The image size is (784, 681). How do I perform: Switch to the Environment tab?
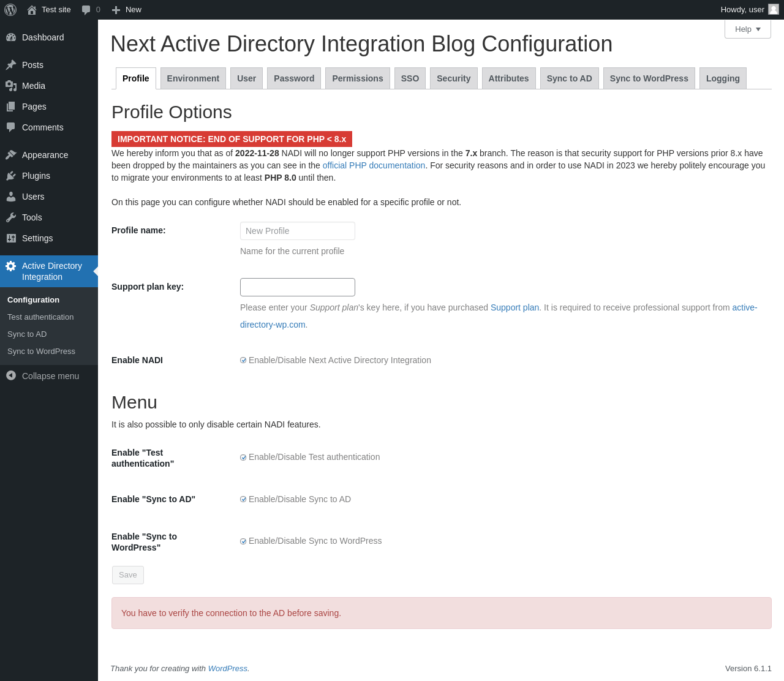tap(193, 78)
